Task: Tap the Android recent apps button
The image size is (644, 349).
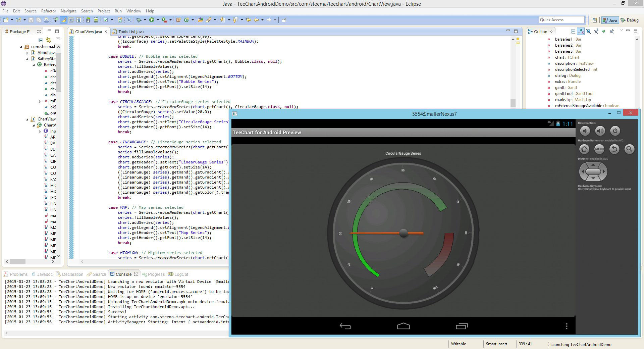Action: tap(462, 326)
